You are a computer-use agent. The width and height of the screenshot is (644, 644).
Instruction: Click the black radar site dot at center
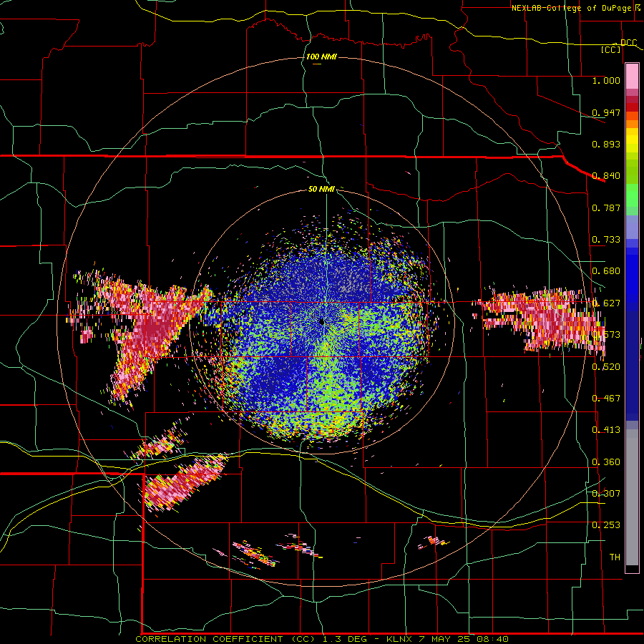(x=322, y=322)
